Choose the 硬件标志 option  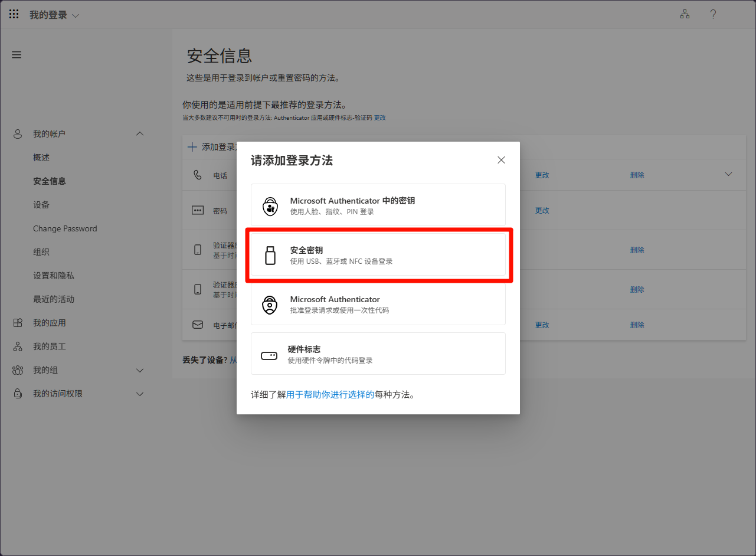point(378,354)
